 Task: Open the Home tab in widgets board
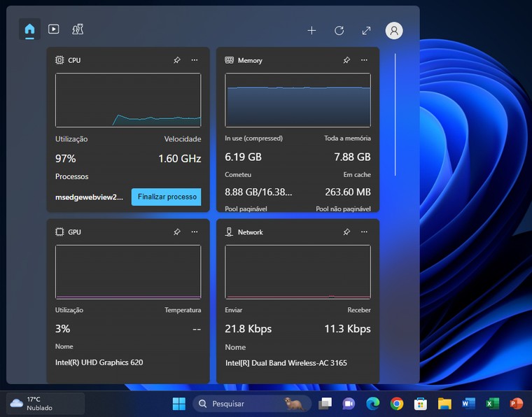point(29,29)
